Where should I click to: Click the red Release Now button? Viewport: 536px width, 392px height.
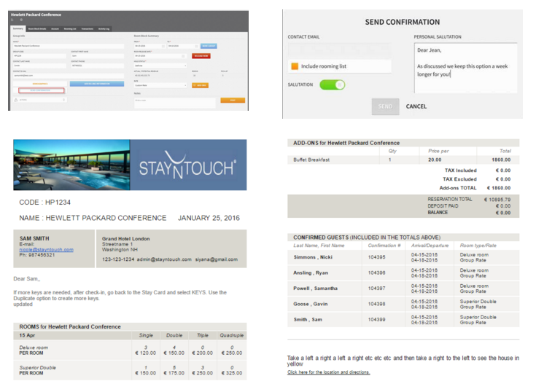[x=201, y=56]
